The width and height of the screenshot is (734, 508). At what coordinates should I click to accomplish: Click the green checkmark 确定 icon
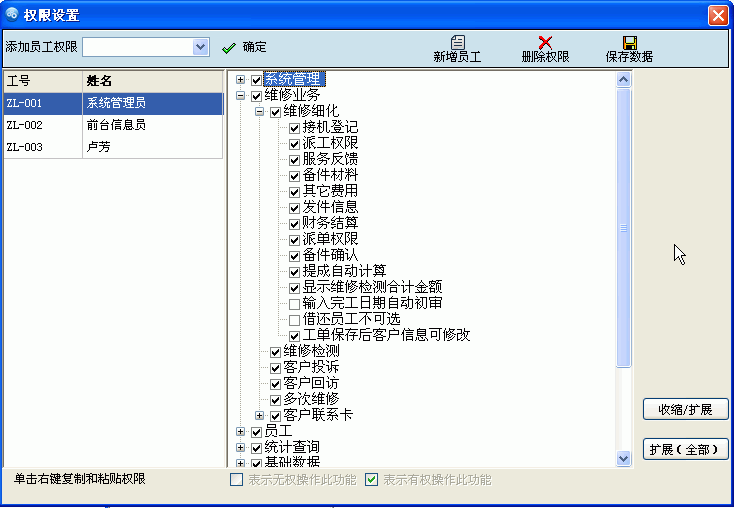tap(228, 48)
